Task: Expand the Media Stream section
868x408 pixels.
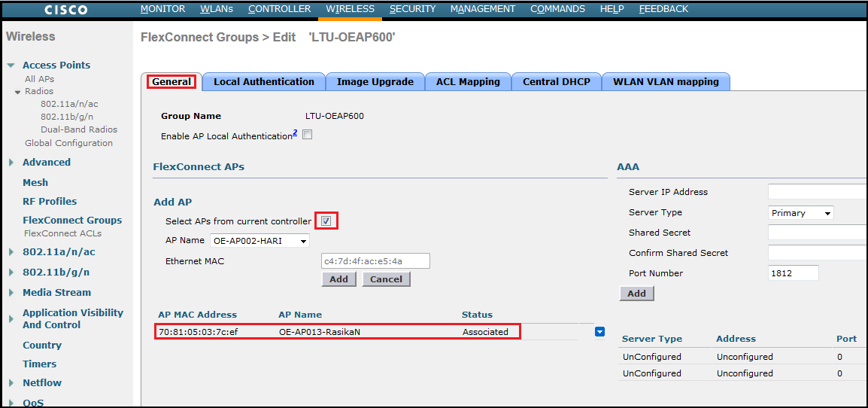Action: point(11,293)
